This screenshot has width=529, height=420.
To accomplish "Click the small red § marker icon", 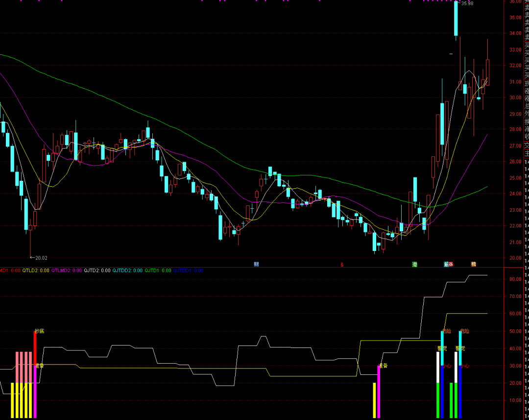I will [x=342, y=265].
